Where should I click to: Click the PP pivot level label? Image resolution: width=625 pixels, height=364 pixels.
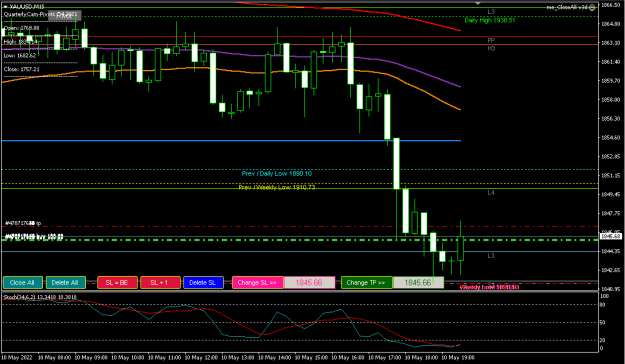point(491,40)
